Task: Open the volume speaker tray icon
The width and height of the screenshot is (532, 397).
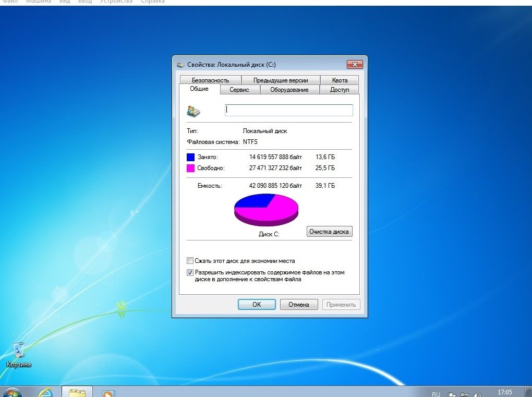Action: point(477,394)
